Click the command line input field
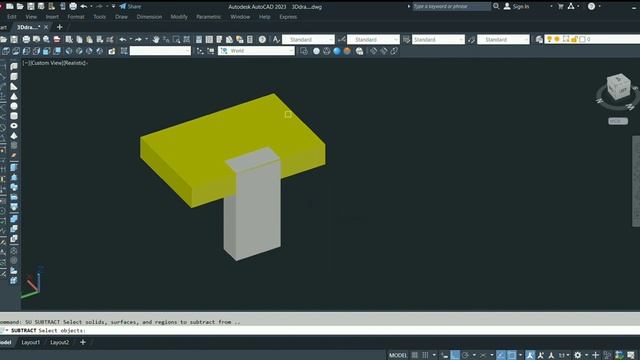This screenshot has height=360, width=640. tap(320, 331)
